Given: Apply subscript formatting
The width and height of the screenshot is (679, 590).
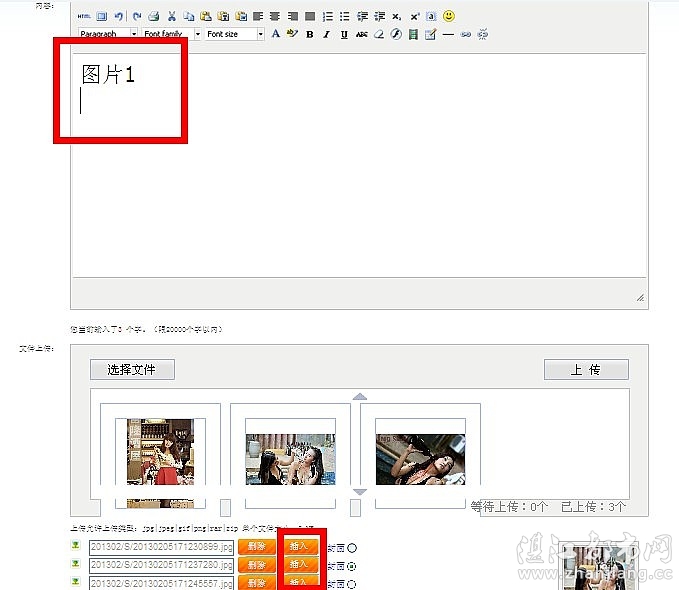Looking at the screenshot, I should pos(396,16).
